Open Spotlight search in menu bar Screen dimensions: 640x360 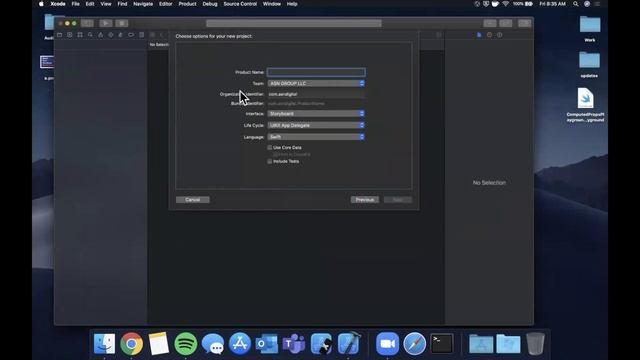pos(576,4)
